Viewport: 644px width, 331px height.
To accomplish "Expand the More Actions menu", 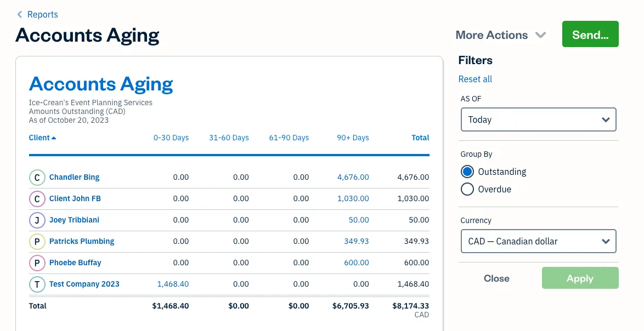I will [x=500, y=35].
